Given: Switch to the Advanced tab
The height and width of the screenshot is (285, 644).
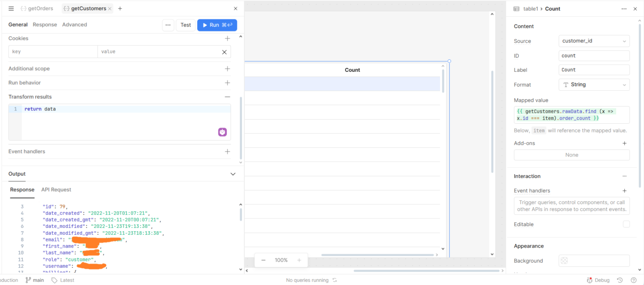Looking at the screenshot, I should click(x=74, y=25).
